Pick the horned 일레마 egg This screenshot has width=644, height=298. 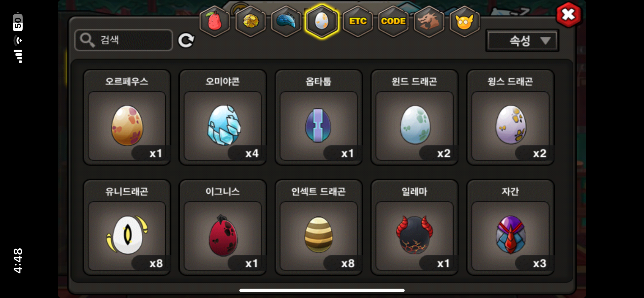point(414,227)
